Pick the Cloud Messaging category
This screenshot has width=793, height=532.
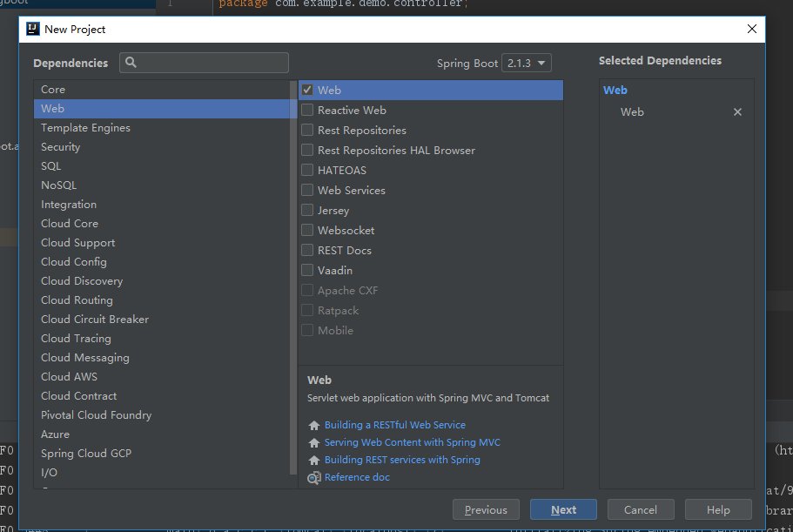(x=162, y=358)
